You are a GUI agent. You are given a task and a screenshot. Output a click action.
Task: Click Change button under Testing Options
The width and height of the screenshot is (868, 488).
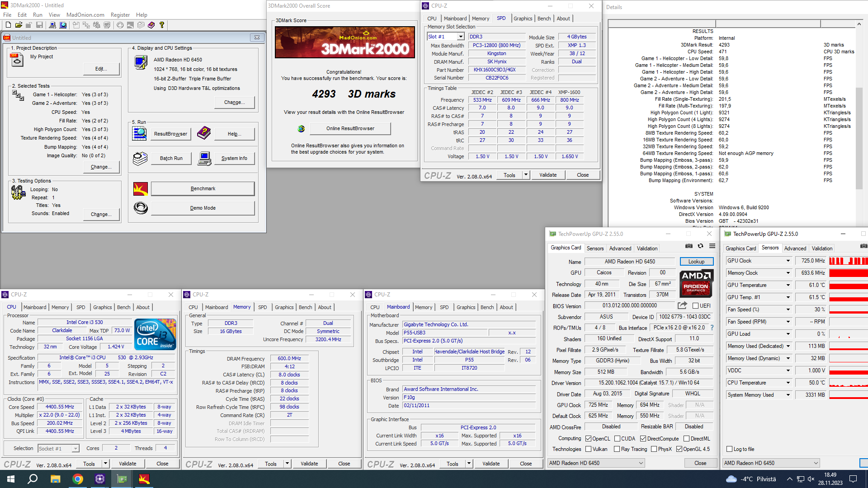click(101, 214)
